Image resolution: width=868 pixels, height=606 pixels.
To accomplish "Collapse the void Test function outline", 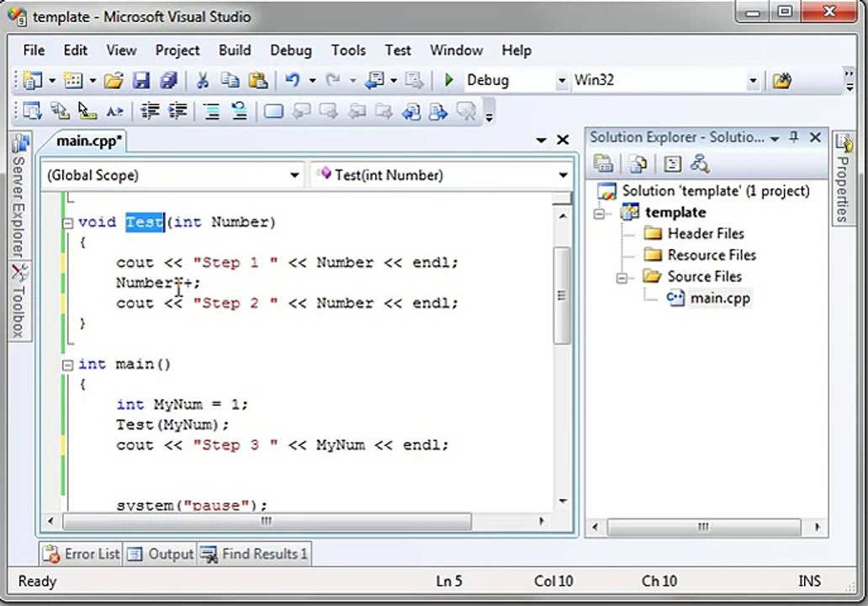I will click(67, 223).
